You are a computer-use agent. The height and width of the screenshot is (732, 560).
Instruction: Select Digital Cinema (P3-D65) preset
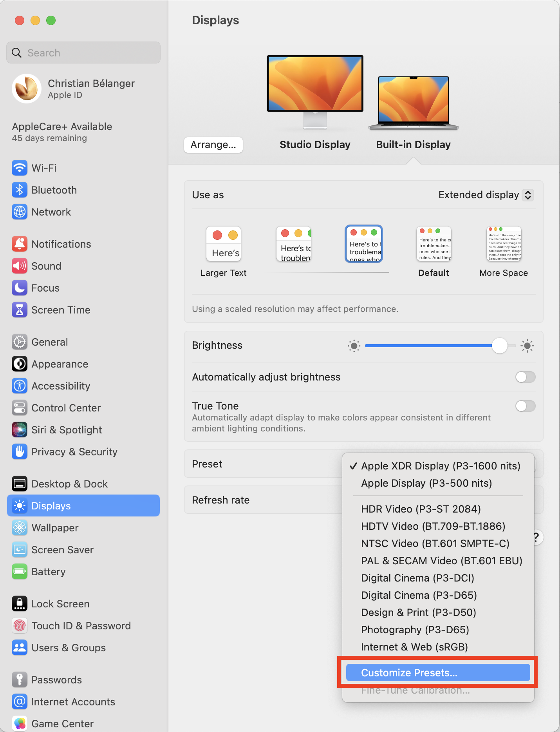click(438, 595)
